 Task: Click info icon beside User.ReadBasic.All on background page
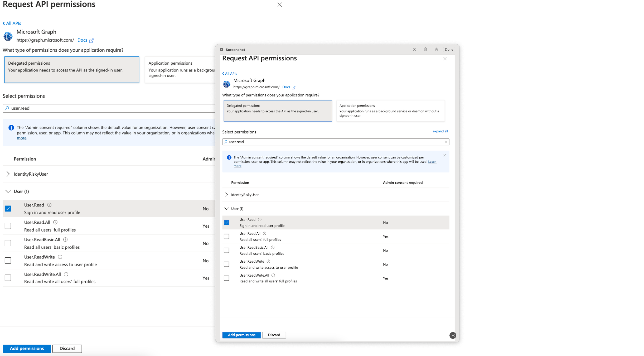(x=65, y=240)
